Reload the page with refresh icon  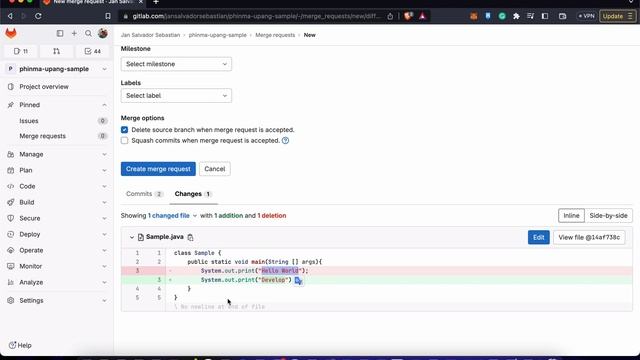point(38,16)
